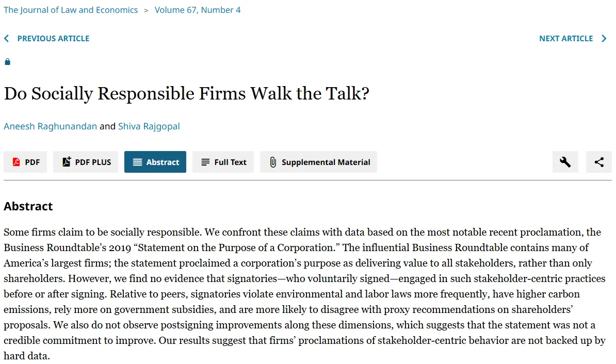View author Aneesh Raghunandan's profile

tap(51, 126)
